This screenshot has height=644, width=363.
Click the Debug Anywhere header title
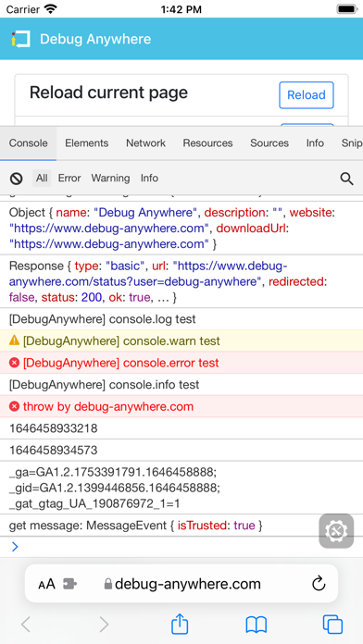[95, 39]
